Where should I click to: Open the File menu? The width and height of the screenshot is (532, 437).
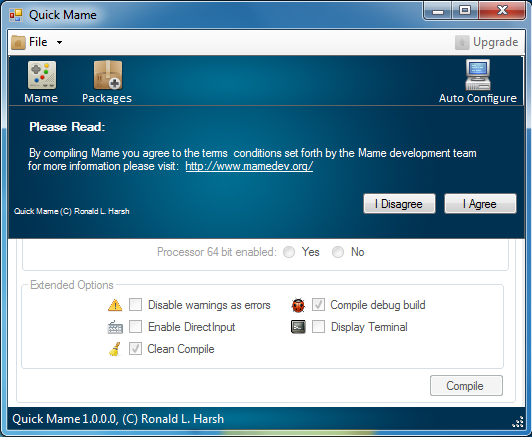coord(37,42)
